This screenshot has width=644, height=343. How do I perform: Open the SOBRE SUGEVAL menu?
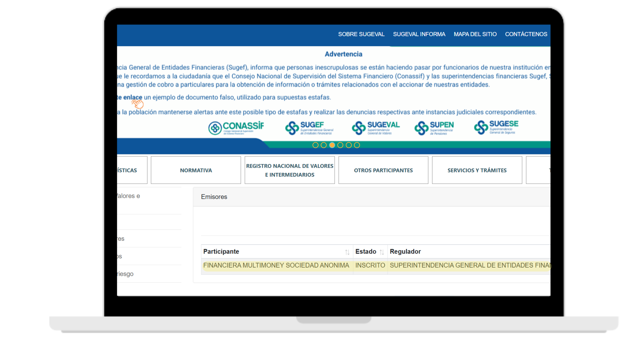tap(361, 34)
